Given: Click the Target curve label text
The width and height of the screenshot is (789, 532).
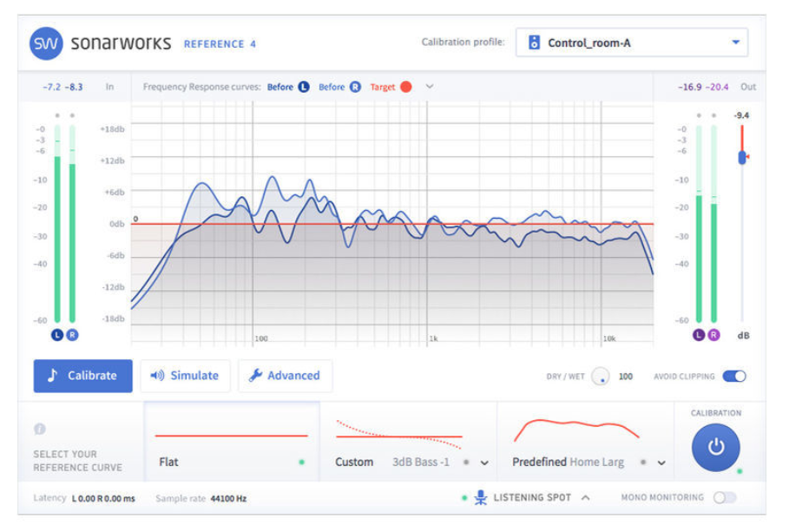Looking at the screenshot, I should click(x=383, y=87).
